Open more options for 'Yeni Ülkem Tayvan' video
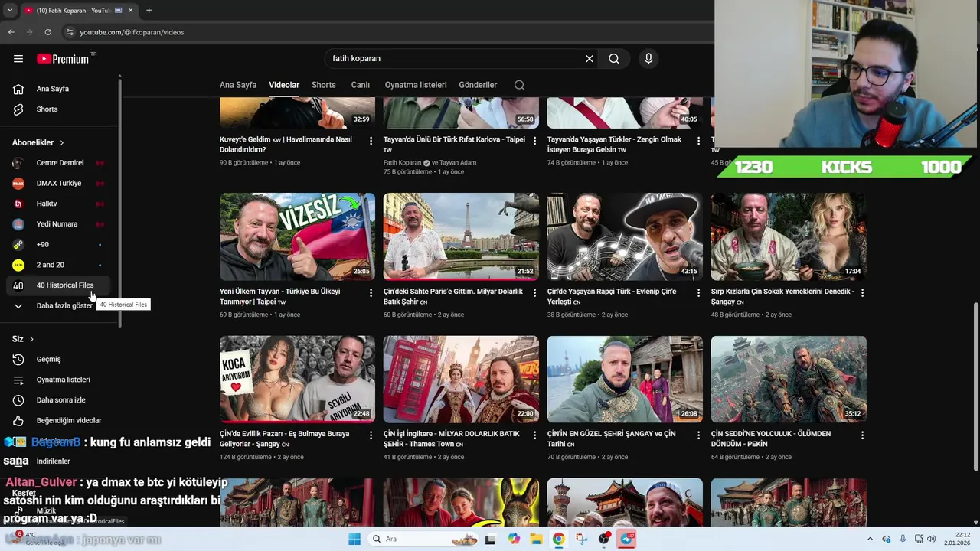980x551 pixels. coord(371,292)
